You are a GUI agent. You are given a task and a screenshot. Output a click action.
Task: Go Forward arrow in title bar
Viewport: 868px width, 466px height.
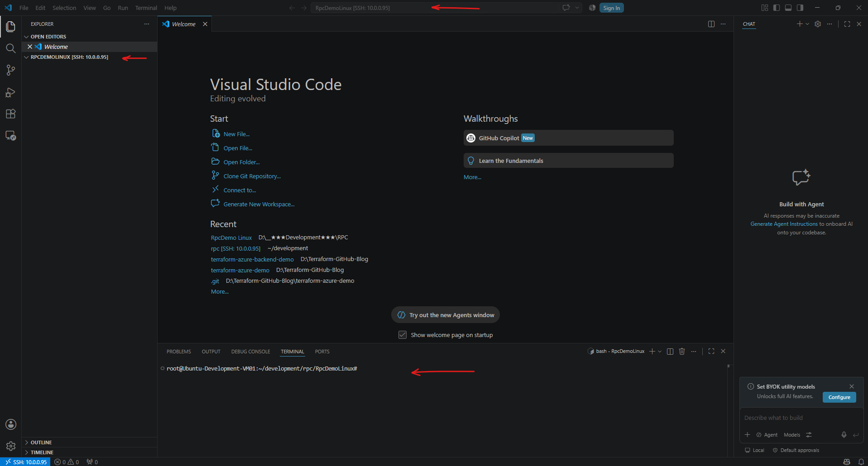[x=304, y=8]
